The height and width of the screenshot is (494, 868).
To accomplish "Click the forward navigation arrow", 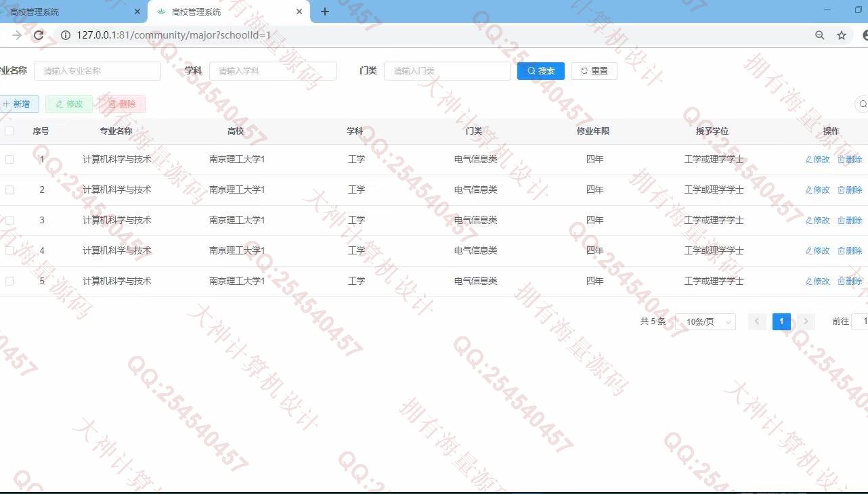I will pos(17,35).
